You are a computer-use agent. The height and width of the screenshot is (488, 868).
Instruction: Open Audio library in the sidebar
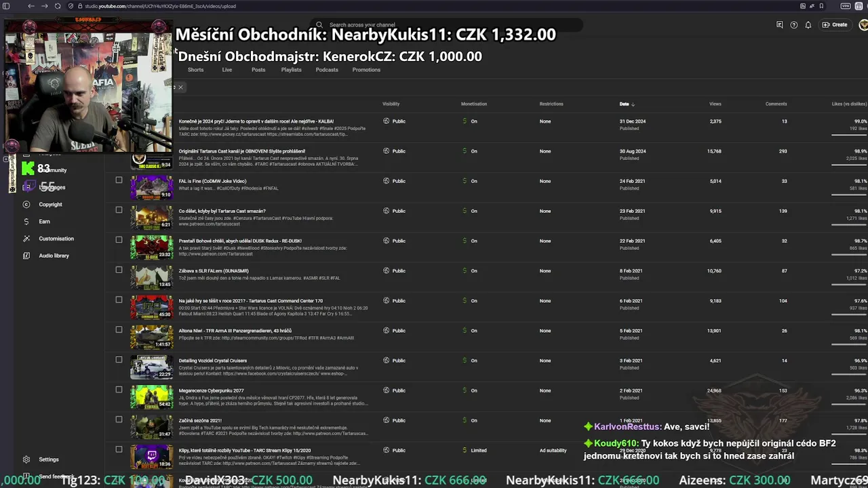click(x=54, y=256)
